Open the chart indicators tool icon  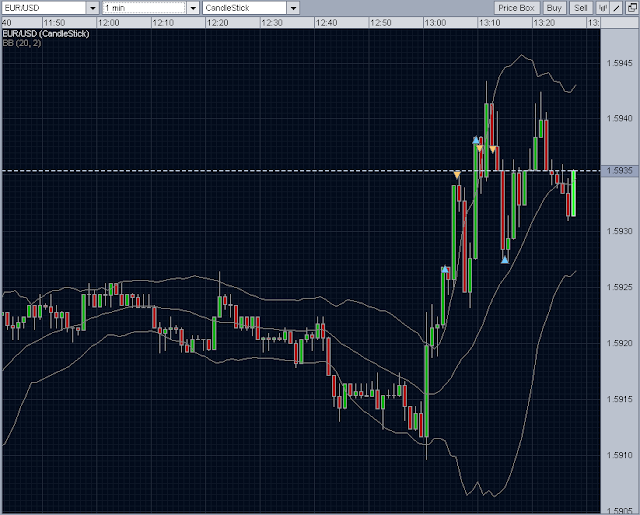pos(603,8)
